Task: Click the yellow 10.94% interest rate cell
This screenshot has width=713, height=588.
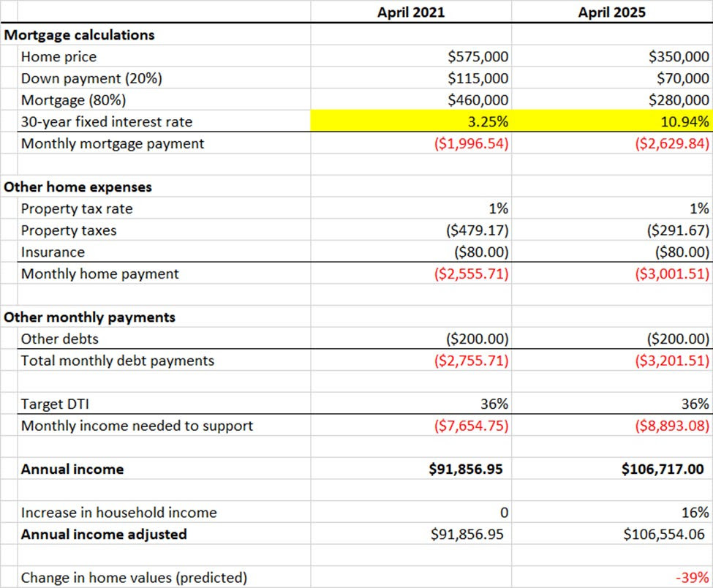Action: point(612,121)
